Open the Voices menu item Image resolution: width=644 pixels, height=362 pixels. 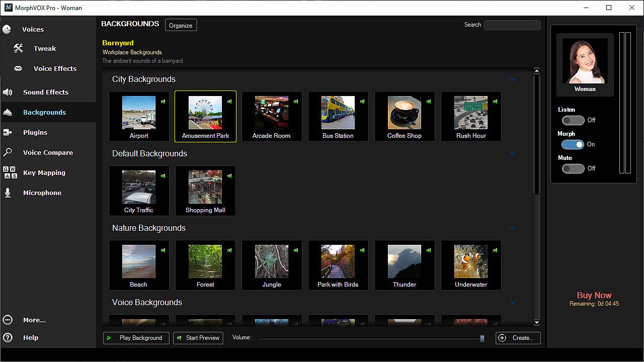(33, 29)
